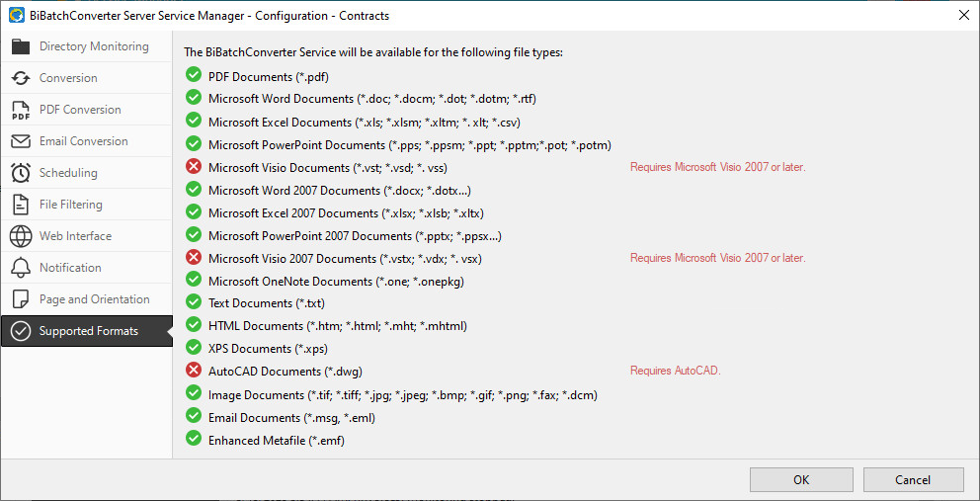Click green check icon beside Email Documents

[x=194, y=415]
